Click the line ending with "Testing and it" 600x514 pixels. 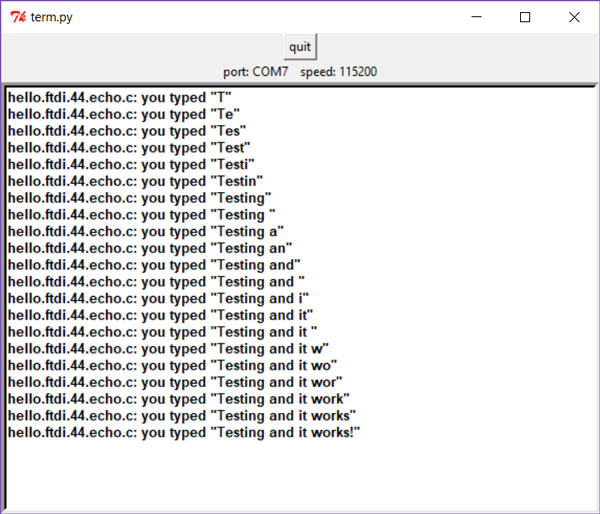161,315
